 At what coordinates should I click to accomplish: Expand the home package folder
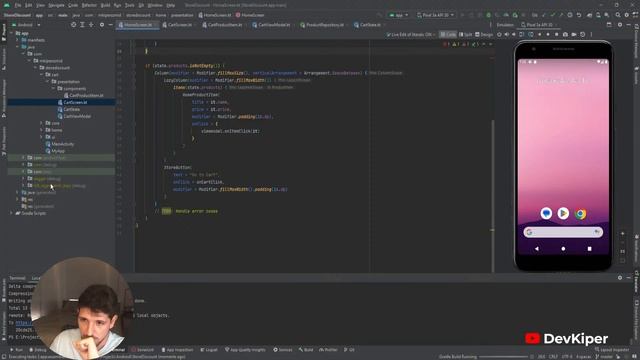click(x=41, y=130)
